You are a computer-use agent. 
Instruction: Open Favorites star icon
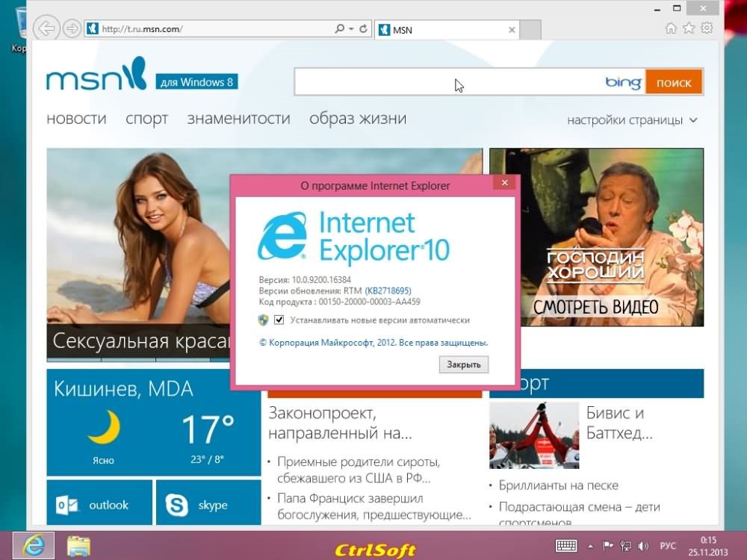[x=689, y=28]
